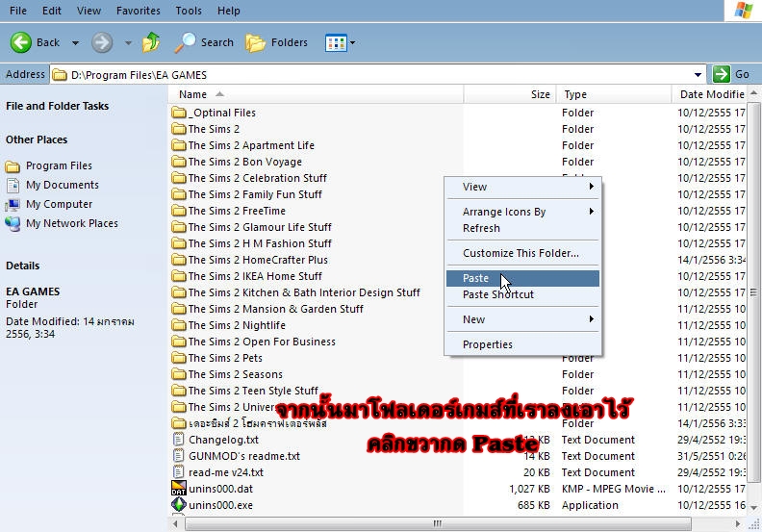Go up one folder level icon

(x=151, y=42)
